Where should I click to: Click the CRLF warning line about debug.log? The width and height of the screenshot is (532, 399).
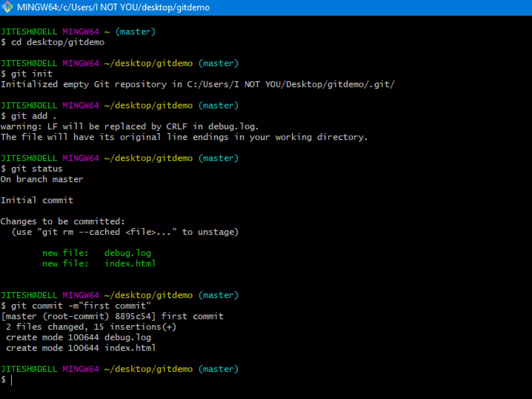(129, 127)
